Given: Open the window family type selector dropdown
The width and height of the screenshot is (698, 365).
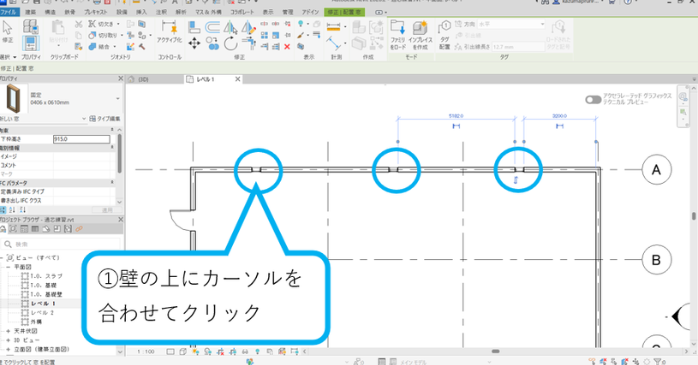Looking at the screenshot, I should pyautogui.click(x=118, y=98).
